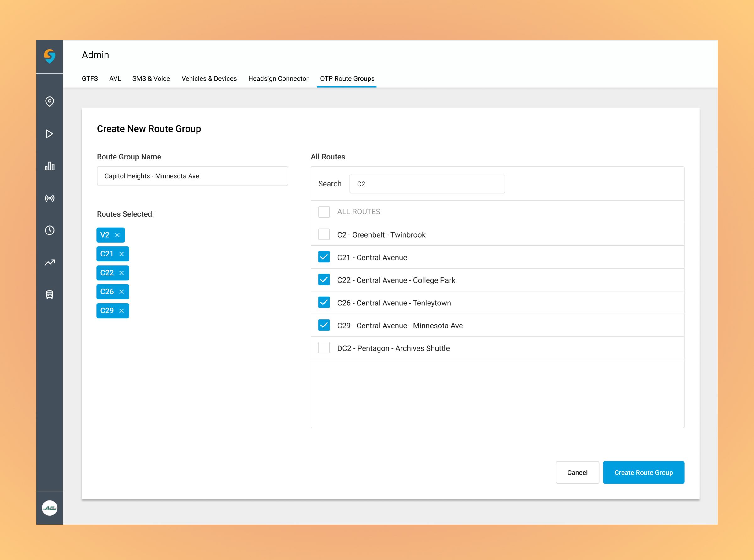This screenshot has width=754, height=560.
Task: Click the 'C2 - Greenbelt - Twinbrook' label
Action: click(x=381, y=235)
